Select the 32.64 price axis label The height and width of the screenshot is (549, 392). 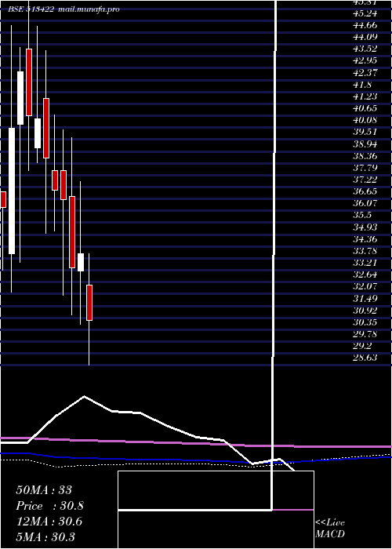coord(365,274)
